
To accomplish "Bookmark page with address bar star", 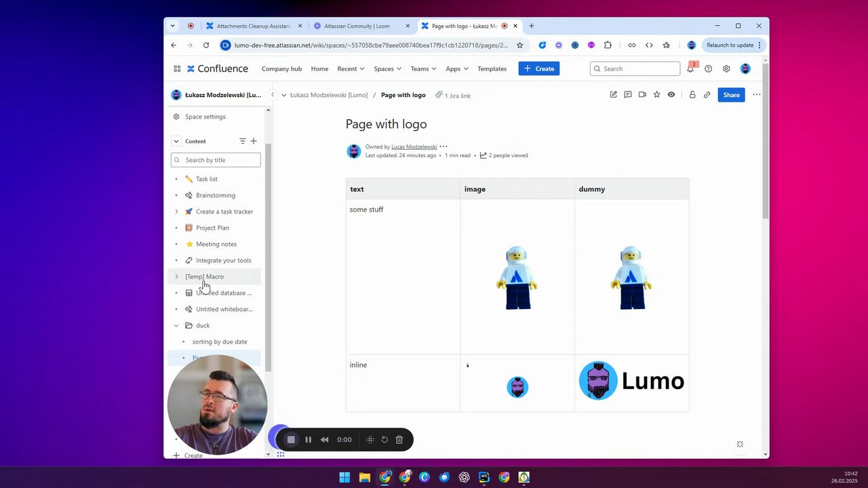I will (519, 45).
